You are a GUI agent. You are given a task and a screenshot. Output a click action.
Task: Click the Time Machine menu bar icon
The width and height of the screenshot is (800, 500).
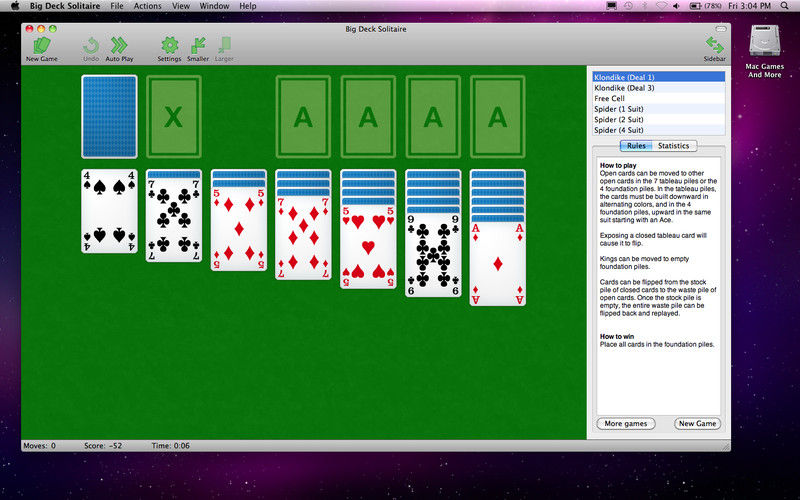click(628, 6)
